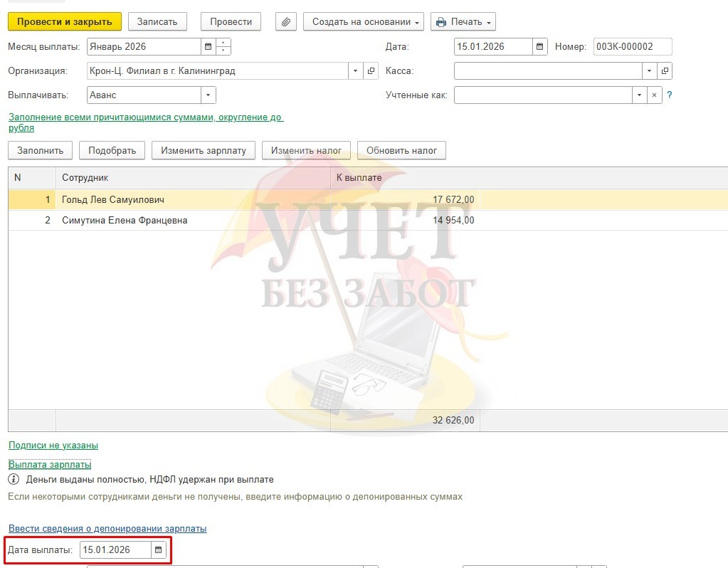The image size is (728, 568).
Task: Open calendar picker for Дата field
Action: [x=540, y=48]
